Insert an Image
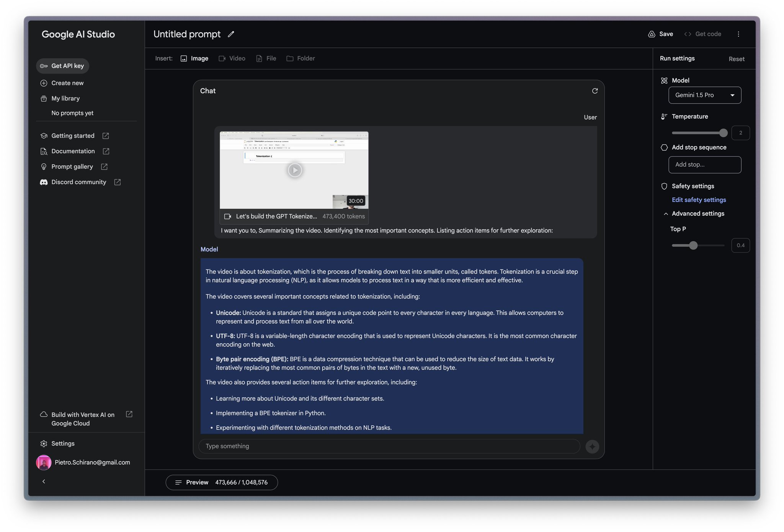This screenshot has height=532, width=784. coord(194,59)
